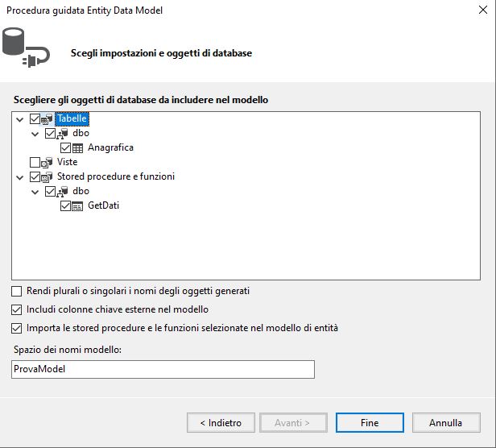
Task: Click the database connection icon in header
Action: (27, 48)
